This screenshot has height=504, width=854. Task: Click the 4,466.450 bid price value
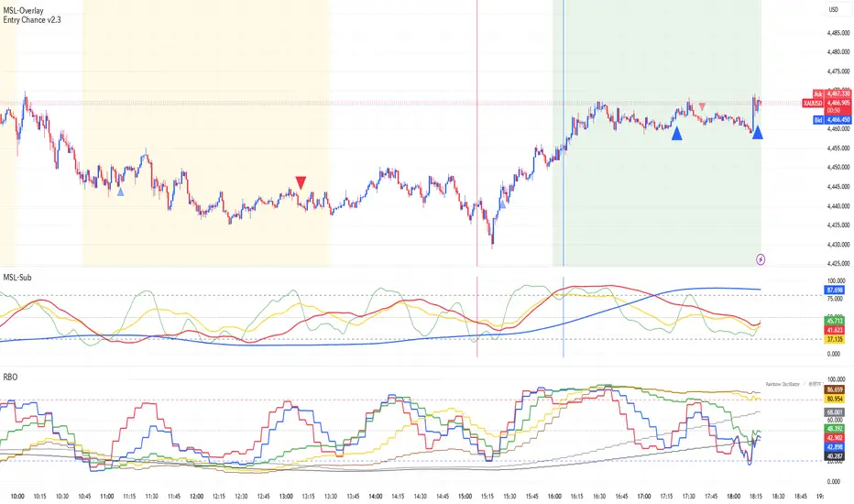click(838, 120)
